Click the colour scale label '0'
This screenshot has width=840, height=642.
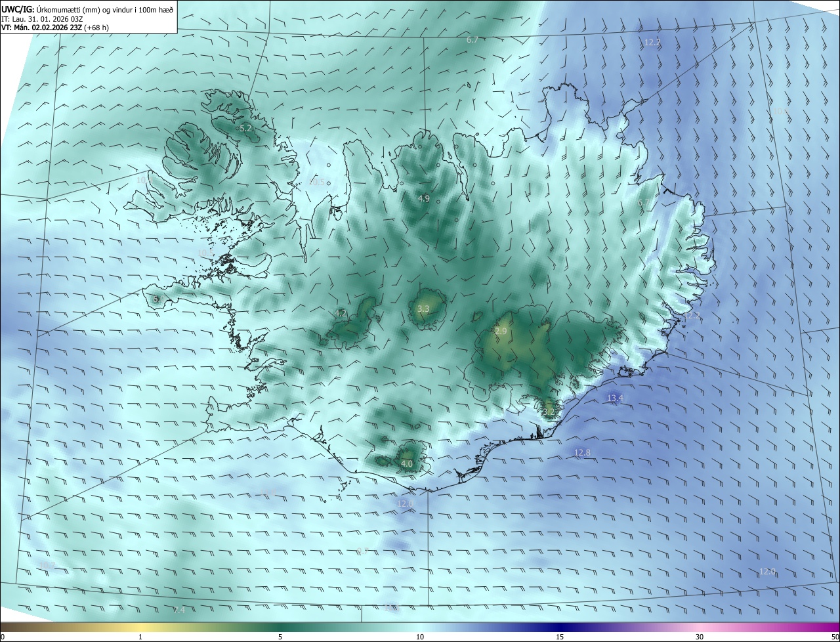pyautogui.click(x=3, y=637)
